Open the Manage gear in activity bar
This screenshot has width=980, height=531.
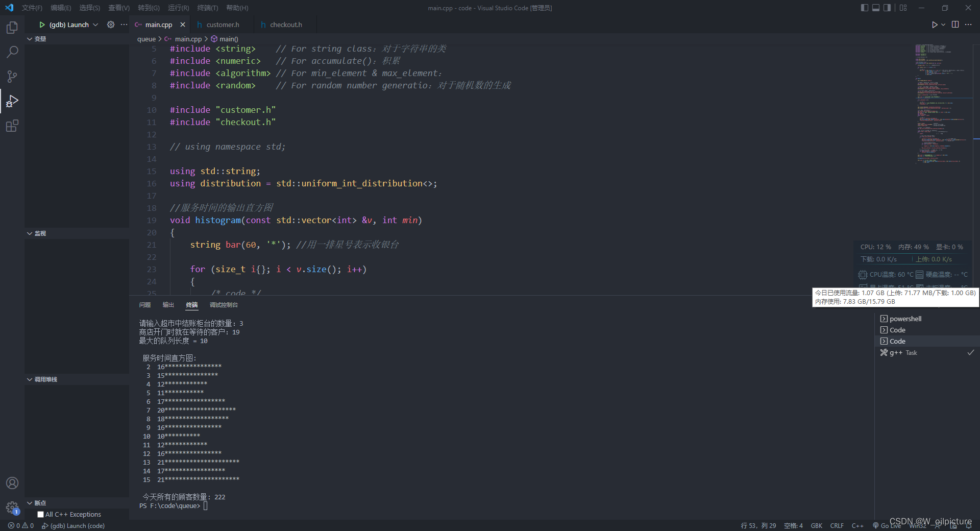[x=12, y=508]
